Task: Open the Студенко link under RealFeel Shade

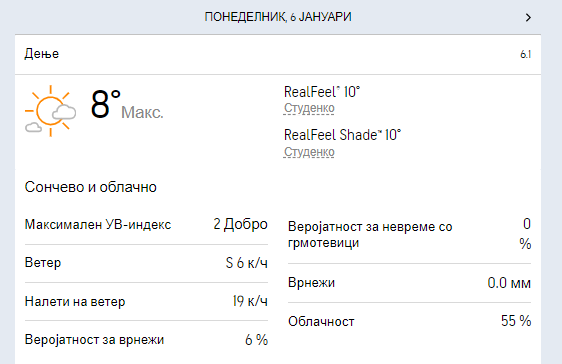Action: (309, 152)
